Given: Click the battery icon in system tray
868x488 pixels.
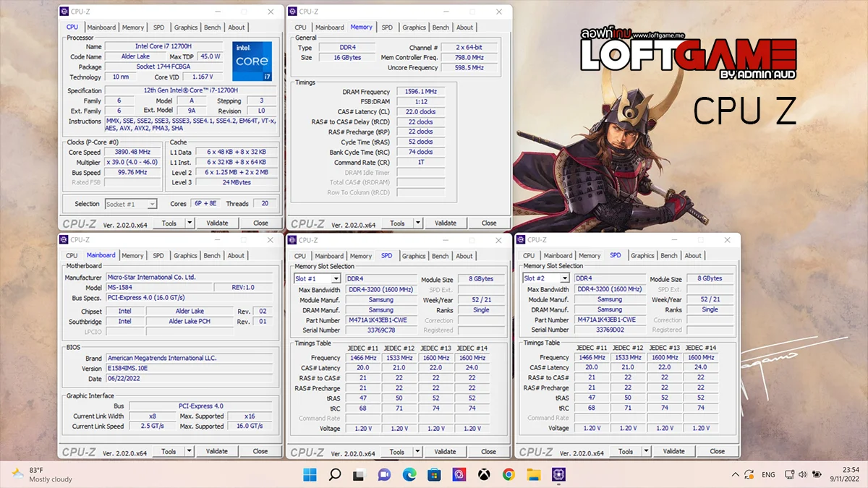Looking at the screenshot, I should [817, 475].
